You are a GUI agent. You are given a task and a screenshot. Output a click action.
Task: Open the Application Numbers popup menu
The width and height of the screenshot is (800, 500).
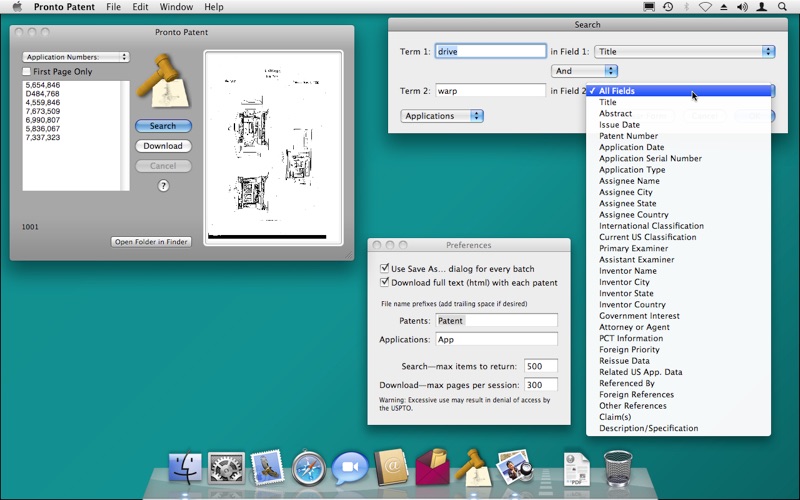click(76, 57)
